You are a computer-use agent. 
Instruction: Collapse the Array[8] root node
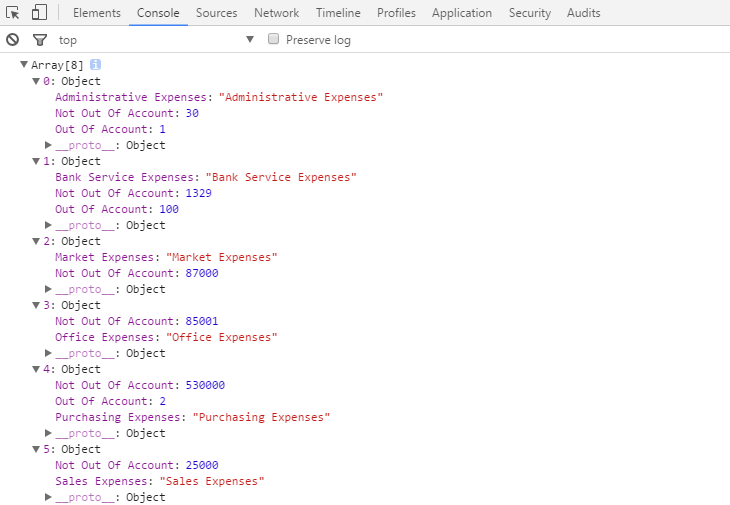25,65
